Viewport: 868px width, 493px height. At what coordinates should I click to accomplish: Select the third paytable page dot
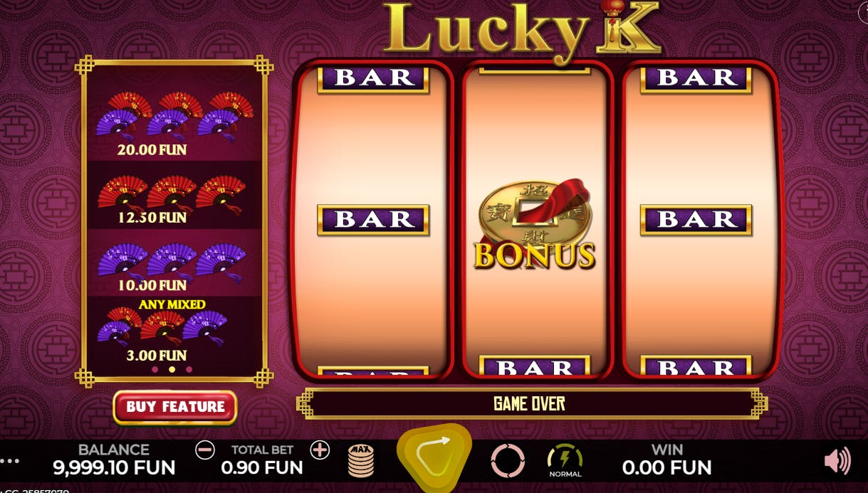click(x=189, y=370)
